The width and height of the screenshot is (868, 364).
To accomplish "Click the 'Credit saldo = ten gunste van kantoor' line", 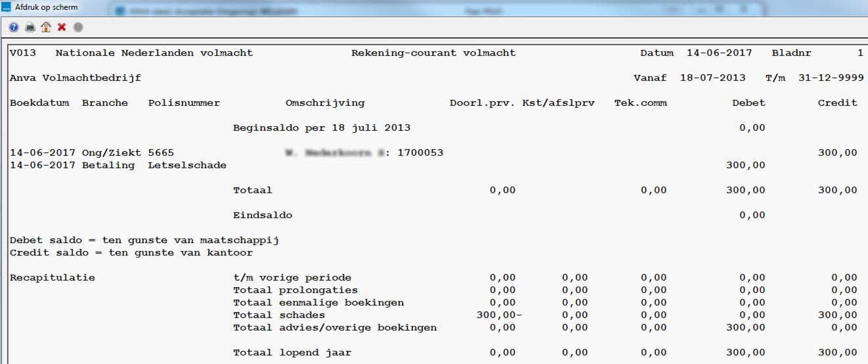I will click(131, 252).
